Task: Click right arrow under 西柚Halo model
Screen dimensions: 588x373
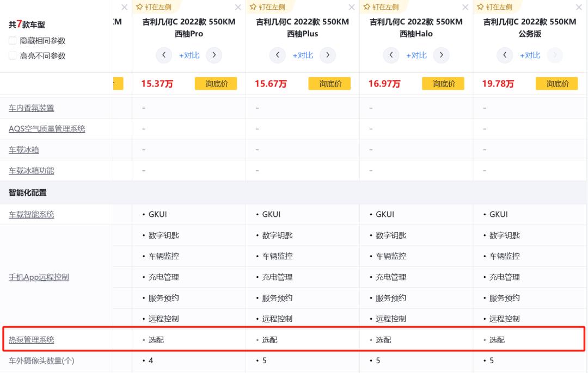Action: point(441,55)
